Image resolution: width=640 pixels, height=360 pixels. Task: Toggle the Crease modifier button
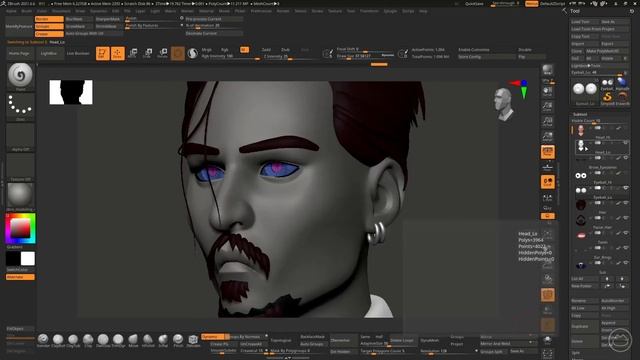coord(49,34)
